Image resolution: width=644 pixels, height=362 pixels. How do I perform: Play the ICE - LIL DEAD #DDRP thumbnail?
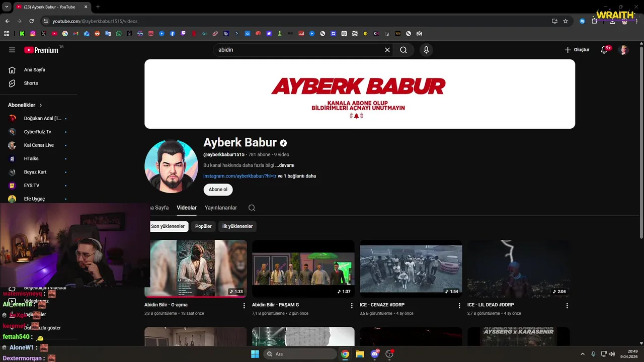tap(519, 268)
